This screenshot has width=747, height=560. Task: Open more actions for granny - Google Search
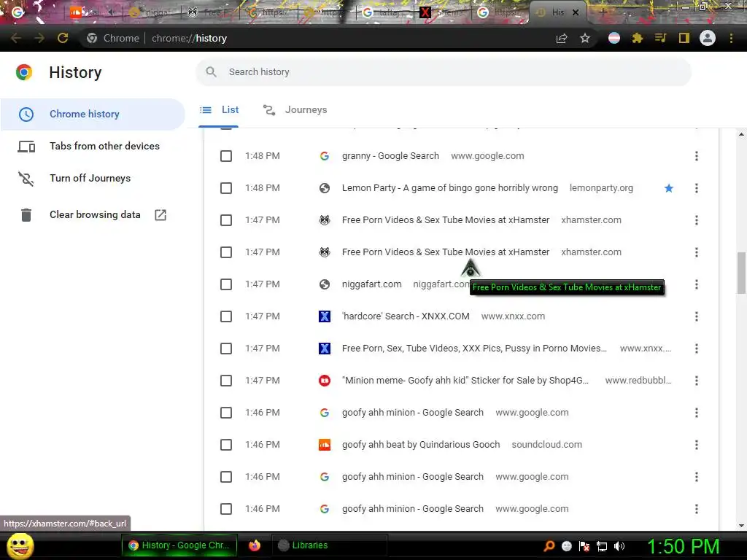coord(697,156)
